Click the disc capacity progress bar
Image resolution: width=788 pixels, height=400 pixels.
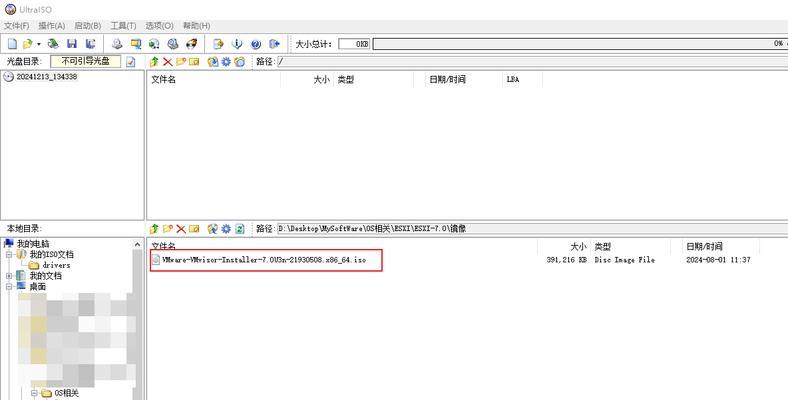click(x=580, y=44)
